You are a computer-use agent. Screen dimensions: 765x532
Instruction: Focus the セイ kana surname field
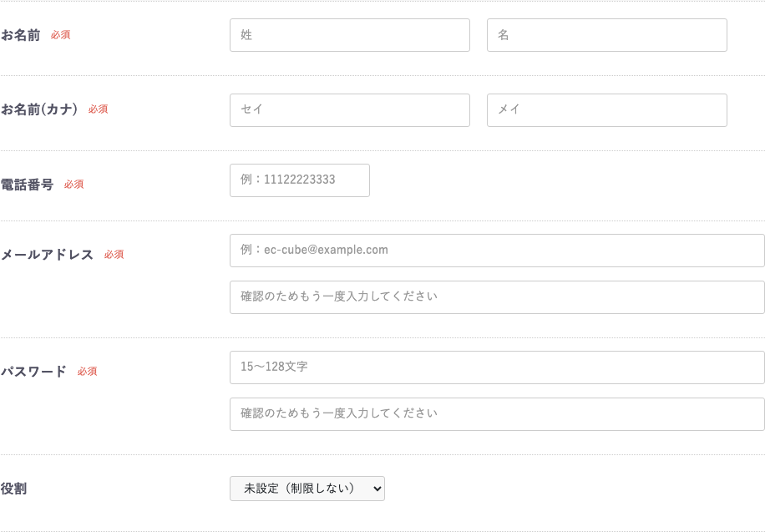click(x=350, y=110)
